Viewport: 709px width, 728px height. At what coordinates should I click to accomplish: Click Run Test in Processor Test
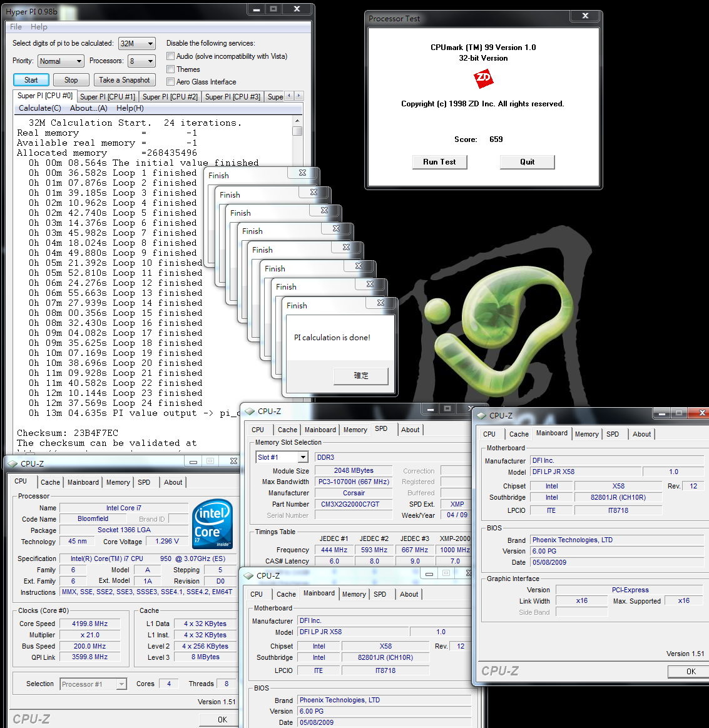pyautogui.click(x=439, y=162)
